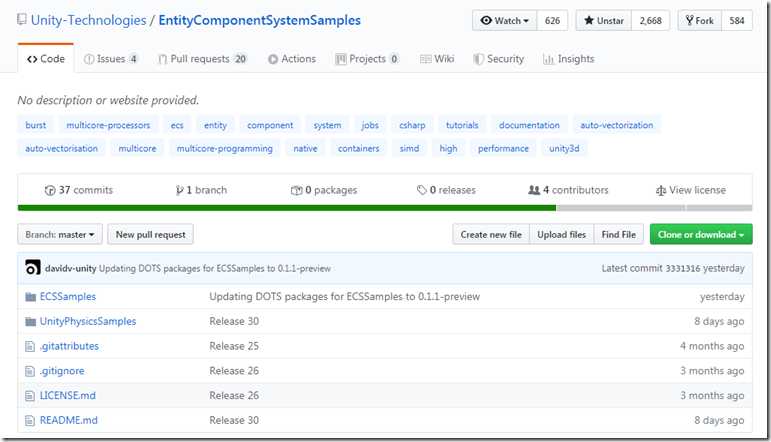Click Create new file
The height and width of the screenshot is (442, 771).
coord(491,235)
